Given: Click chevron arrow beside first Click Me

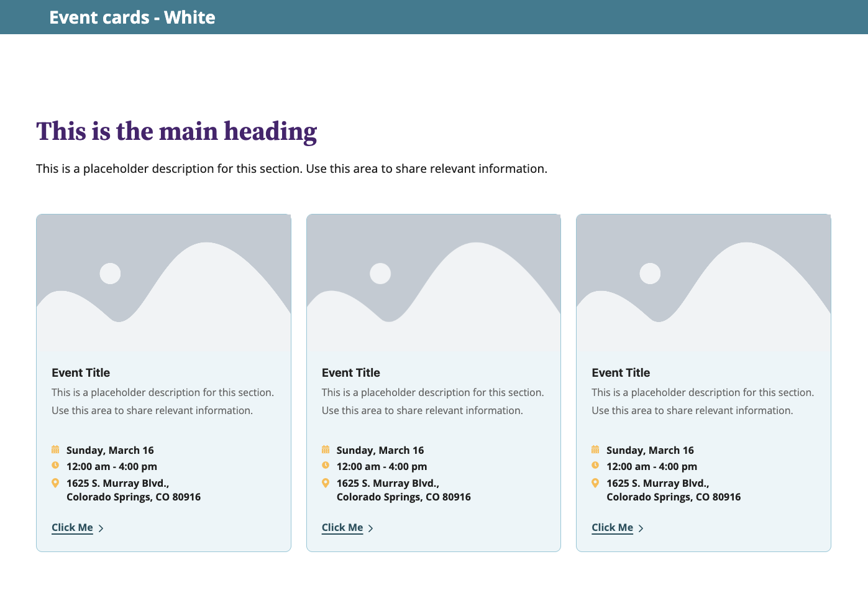Looking at the screenshot, I should [101, 528].
